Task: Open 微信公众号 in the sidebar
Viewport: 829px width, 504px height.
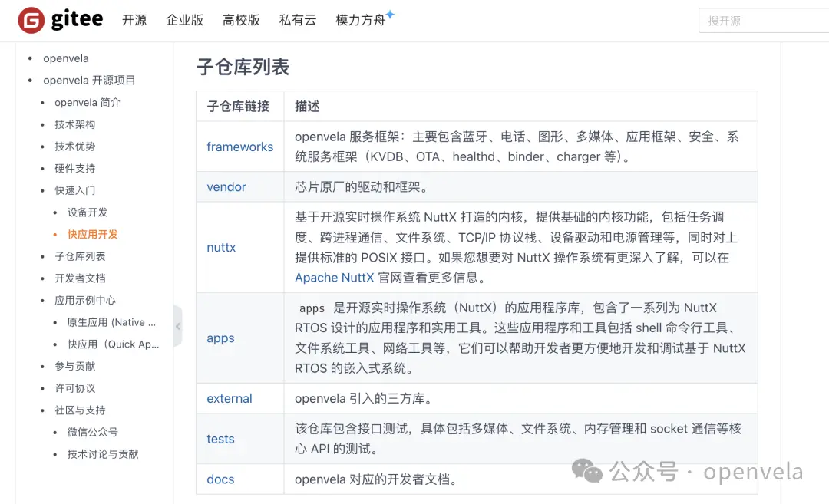Action: pyautogui.click(x=93, y=432)
